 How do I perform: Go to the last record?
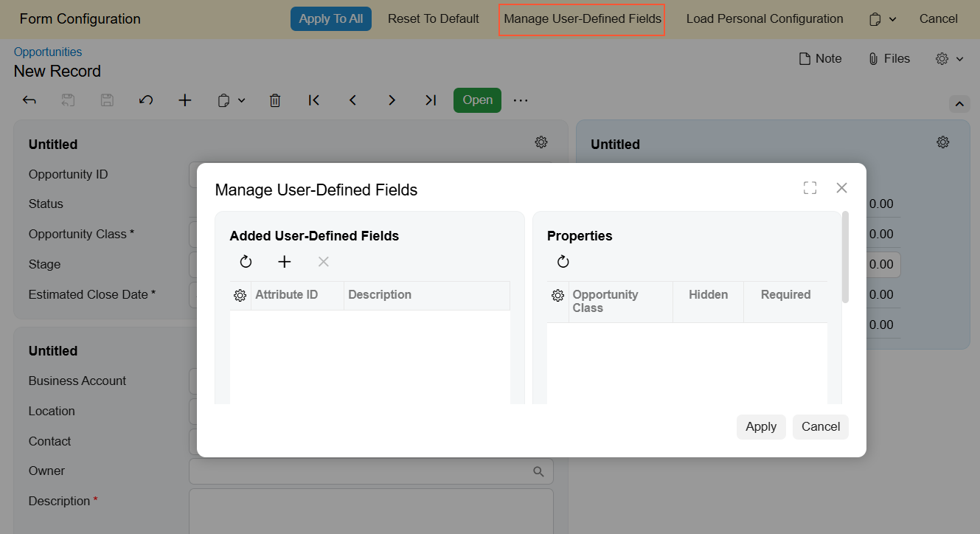coord(431,100)
